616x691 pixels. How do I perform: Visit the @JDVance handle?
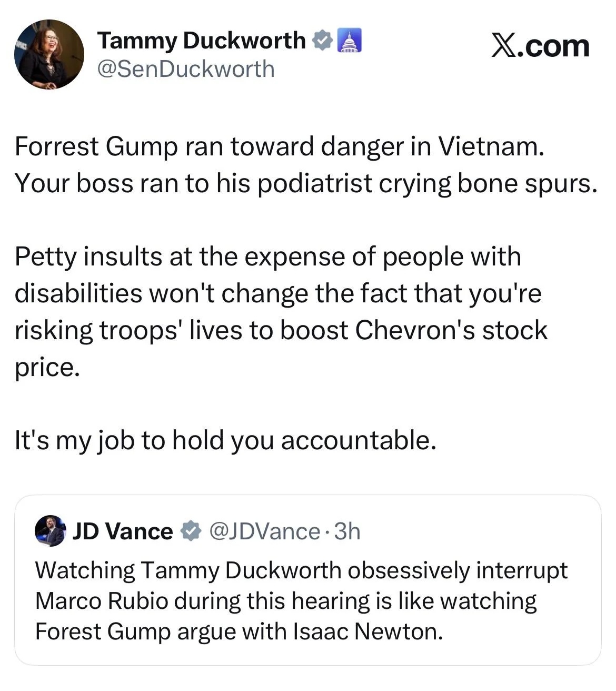point(265,531)
